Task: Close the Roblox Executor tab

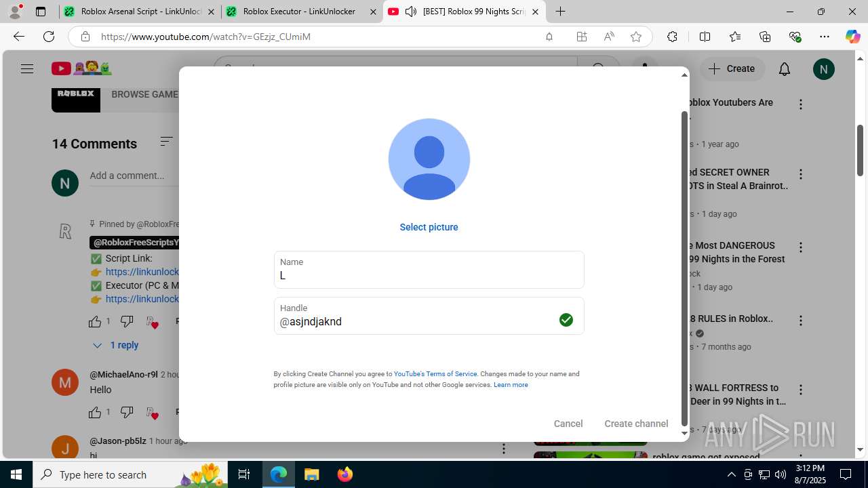Action: (x=373, y=12)
